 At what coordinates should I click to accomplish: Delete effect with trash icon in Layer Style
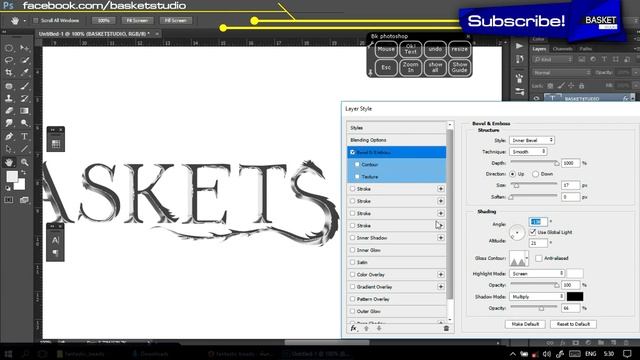click(446, 329)
